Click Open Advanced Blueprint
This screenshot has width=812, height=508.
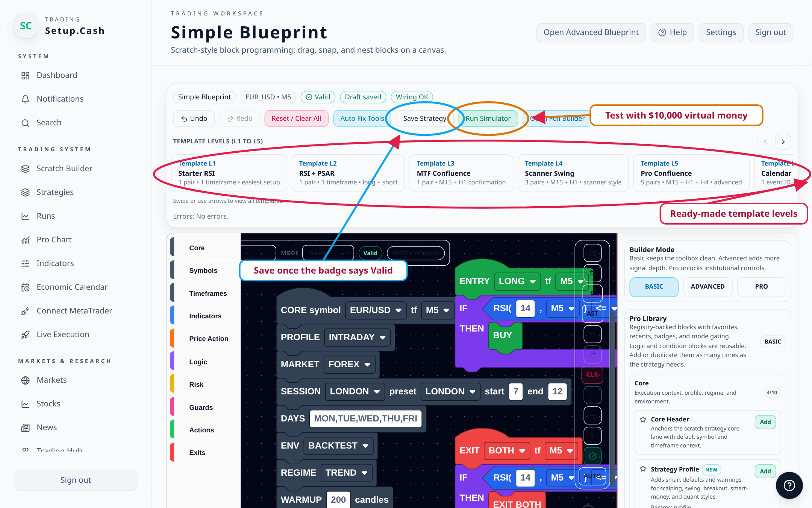click(x=591, y=33)
